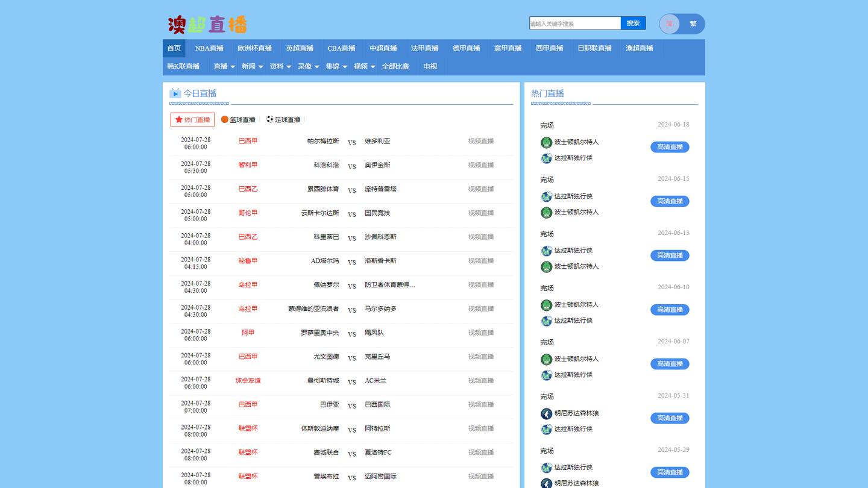Switch language to Simplified Chinese (简)
Image resolution: width=868 pixels, height=488 pixels.
point(670,24)
